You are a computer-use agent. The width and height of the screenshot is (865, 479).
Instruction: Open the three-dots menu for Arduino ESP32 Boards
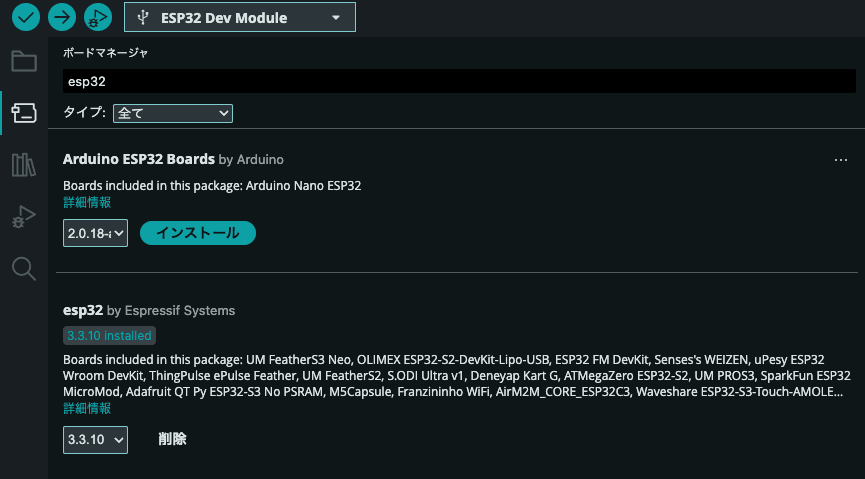pyautogui.click(x=841, y=160)
